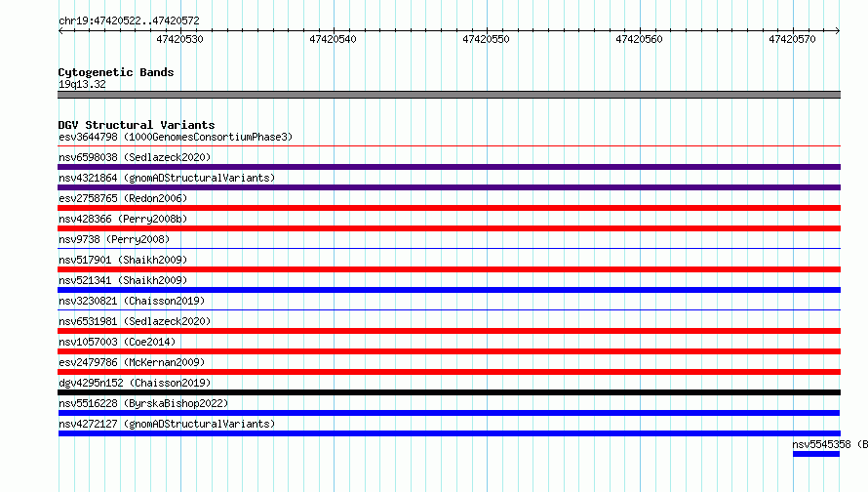Screen dimensions: 868x492
Task: Click the red nsv1057003 variant bar
Action: tap(449, 351)
